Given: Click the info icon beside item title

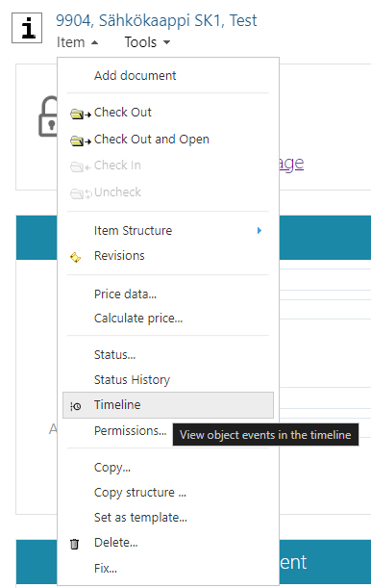Looking at the screenshot, I should coord(27,28).
